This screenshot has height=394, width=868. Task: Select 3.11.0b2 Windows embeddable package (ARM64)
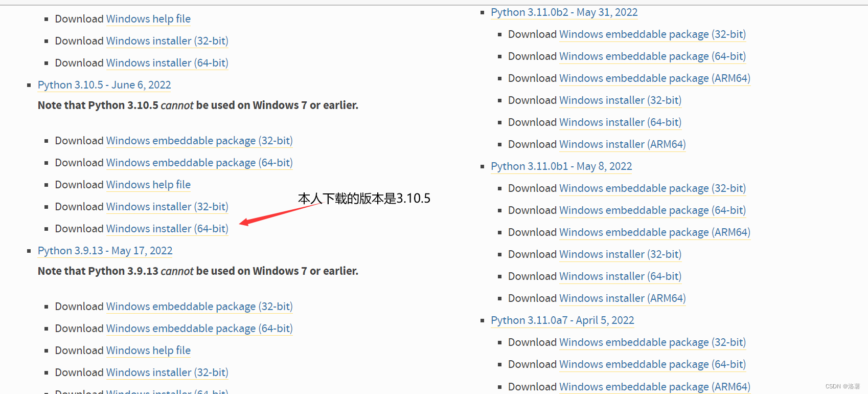pyautogui.click(x=655, y=78)
